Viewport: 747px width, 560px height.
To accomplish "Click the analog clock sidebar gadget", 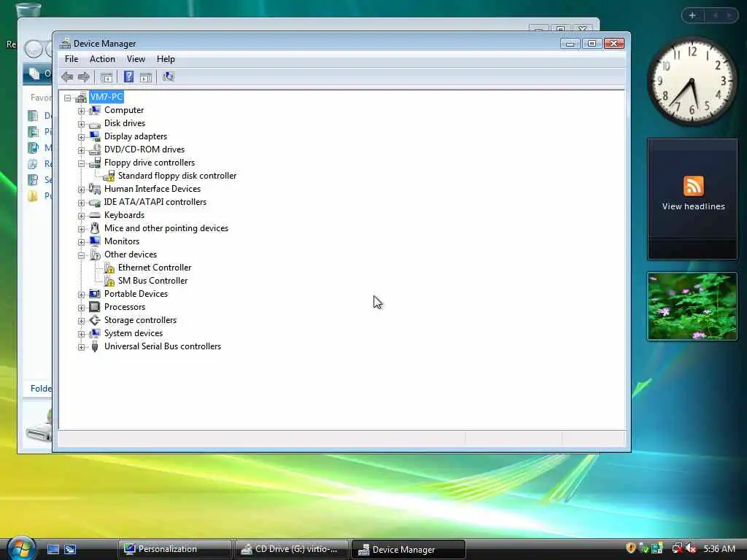I will pyautogui.click(x=692, y=82).
